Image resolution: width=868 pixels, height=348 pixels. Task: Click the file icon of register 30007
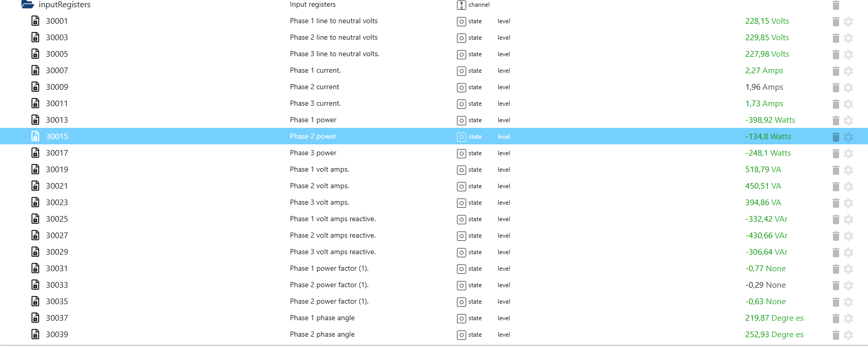click(35, 71)
